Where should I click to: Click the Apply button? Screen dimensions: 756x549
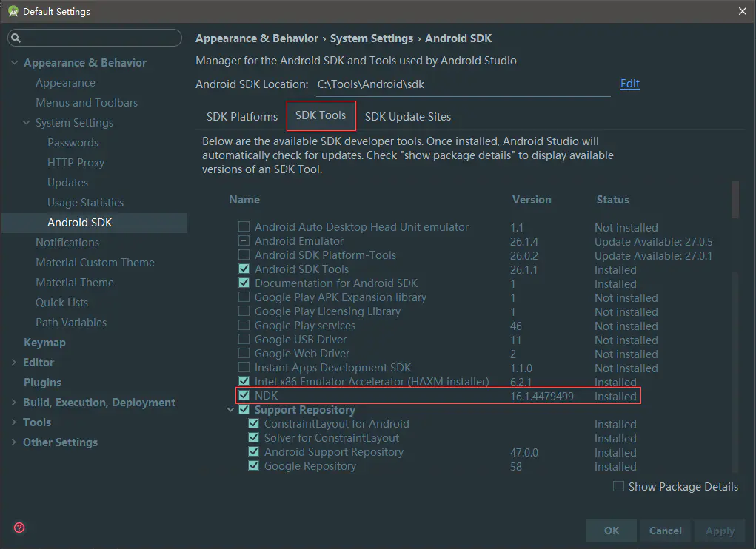[x=720, y=531]
